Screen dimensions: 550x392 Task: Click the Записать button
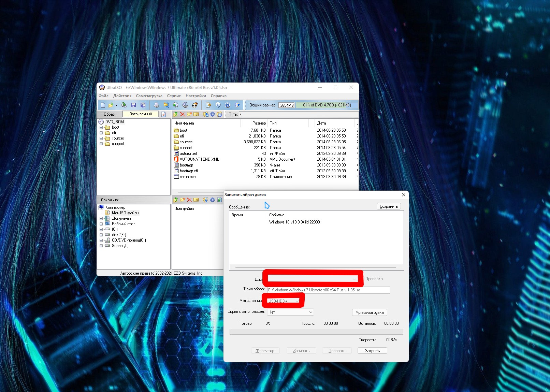(301, 351)
